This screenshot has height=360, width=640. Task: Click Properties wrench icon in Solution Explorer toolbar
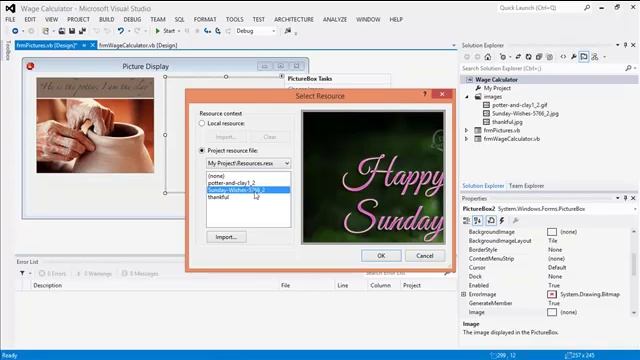pos(573,57)
